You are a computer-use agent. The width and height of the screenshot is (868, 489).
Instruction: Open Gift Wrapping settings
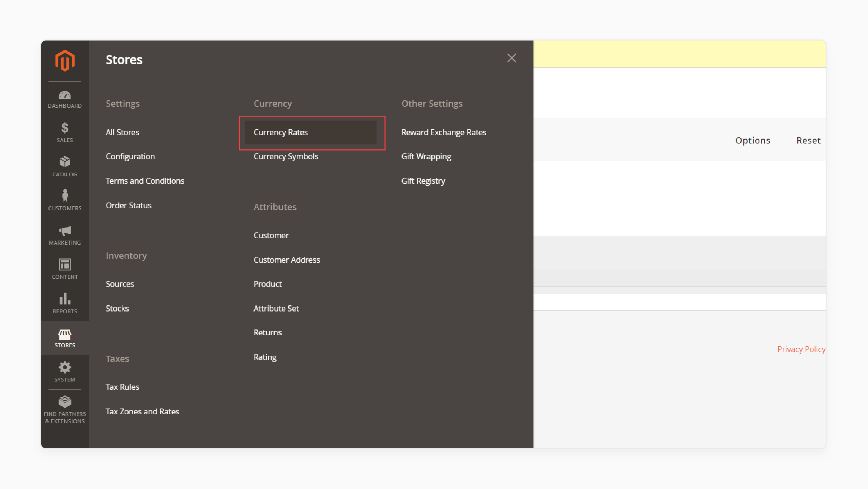pos(426,157)
